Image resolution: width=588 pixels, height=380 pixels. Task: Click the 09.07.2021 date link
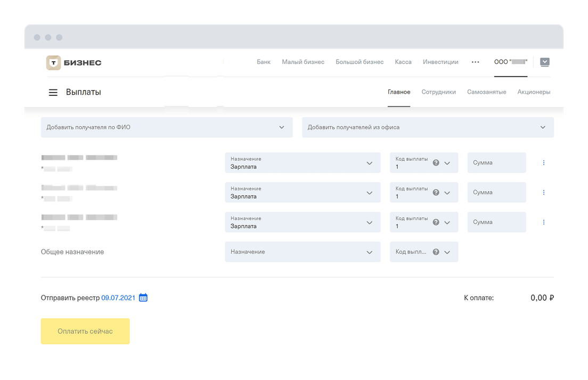(x=118, y=298)
